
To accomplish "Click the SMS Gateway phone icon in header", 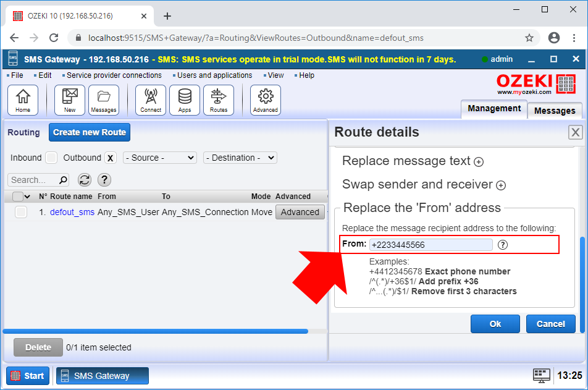I will tap(13, 59).
